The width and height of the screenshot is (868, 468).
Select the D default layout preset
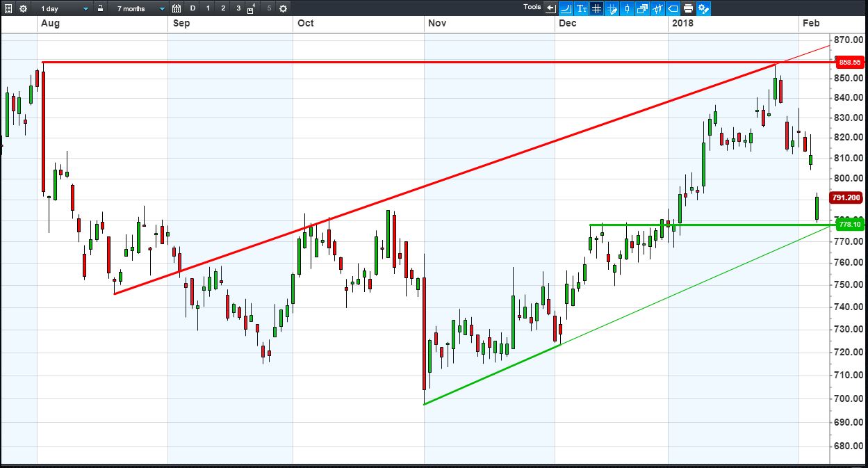[193, 8]
